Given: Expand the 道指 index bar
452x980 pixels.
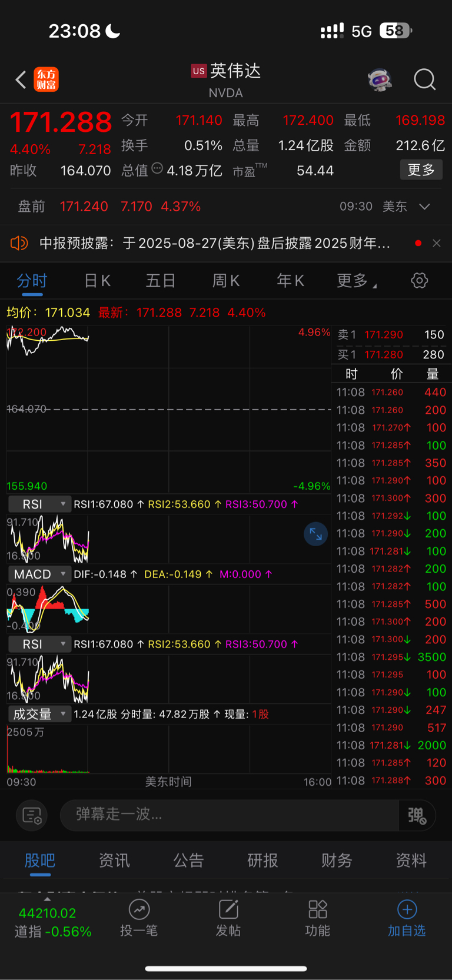Looking at the screenshot, I should click(47, 899).
